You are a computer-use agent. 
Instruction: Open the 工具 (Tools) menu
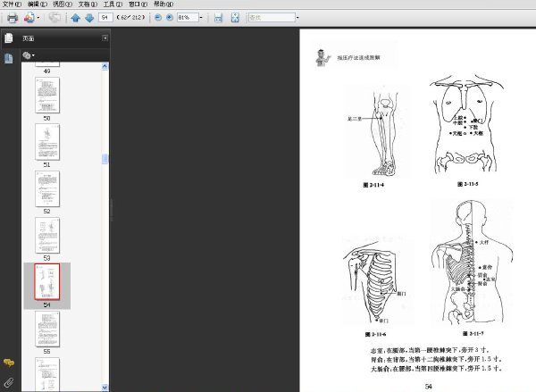point(113,4)
